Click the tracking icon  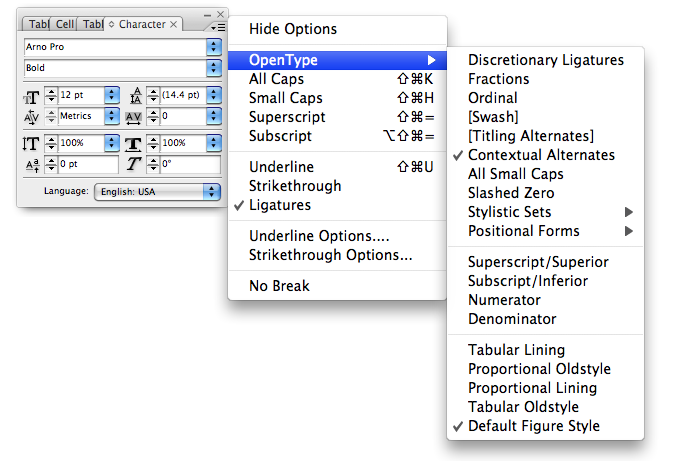point(133,117)
